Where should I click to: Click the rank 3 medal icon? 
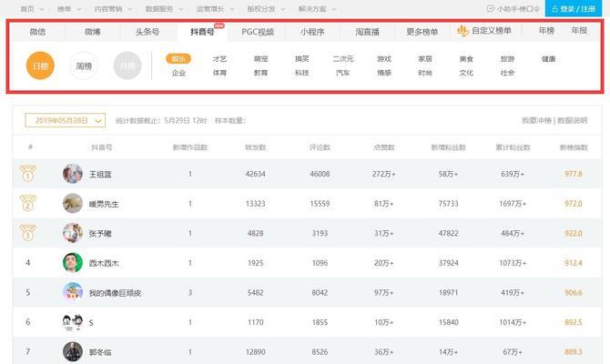pyautogui.click(x=27, y=233)
